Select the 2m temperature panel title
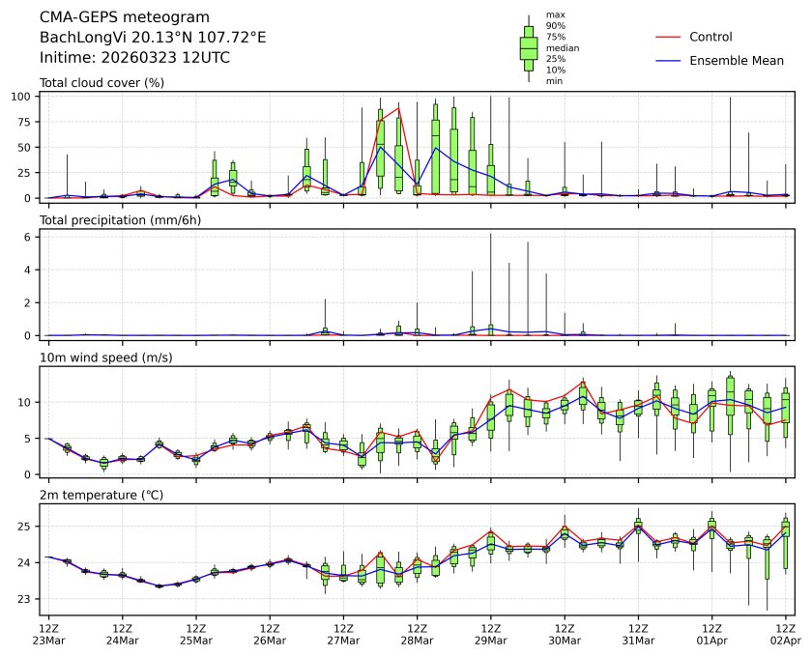The width and height of the screenshot is (812, 657). point(102,495)
